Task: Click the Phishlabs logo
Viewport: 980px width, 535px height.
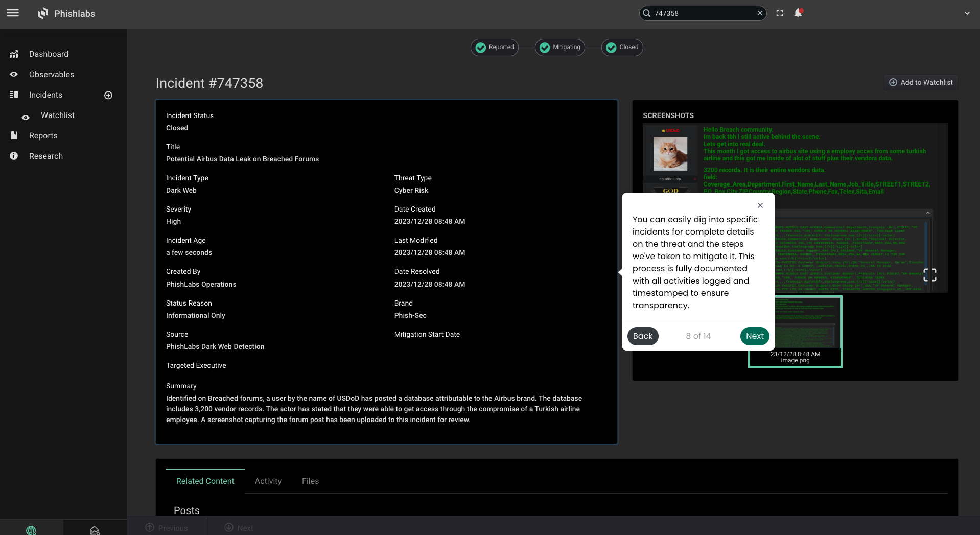Action: pyautogui.click(x=66, y=14)
